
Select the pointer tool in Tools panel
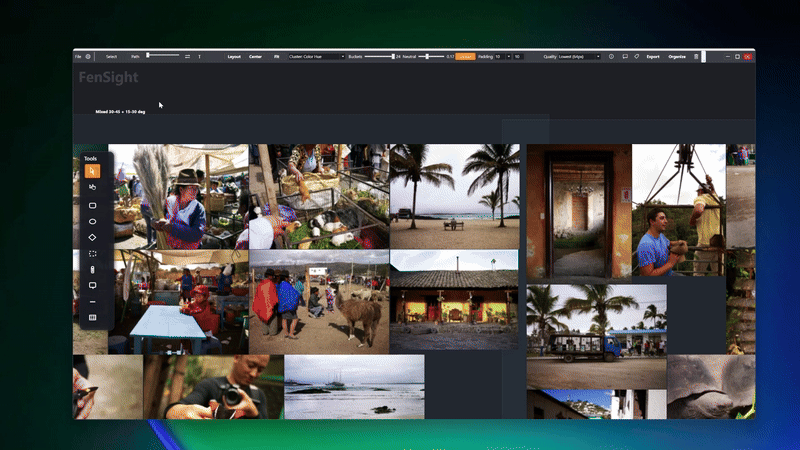pos(92,171)
